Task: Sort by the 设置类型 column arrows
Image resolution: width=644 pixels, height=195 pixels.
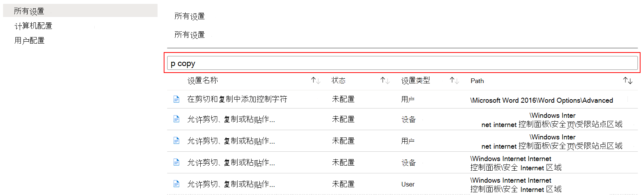Action: click(x=454, y=80)
